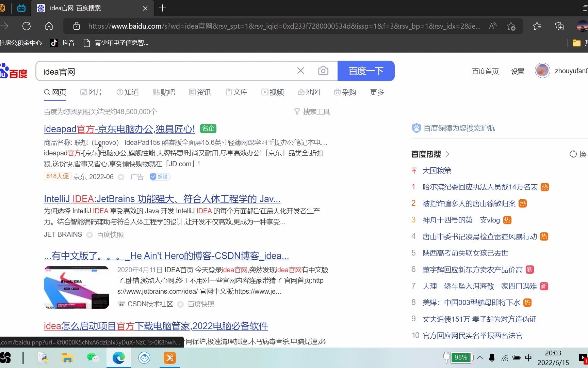Screen dimensions: 588x368
Task: Open 百度快照 for the JET BRAINS result
Action: tap(110, 235)
